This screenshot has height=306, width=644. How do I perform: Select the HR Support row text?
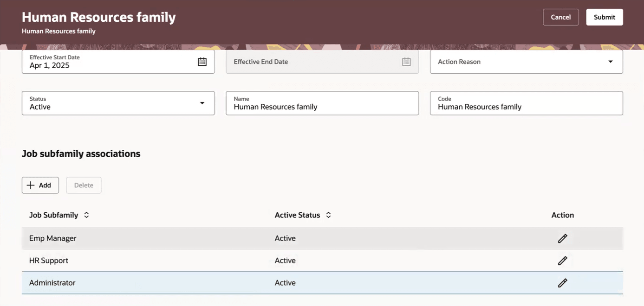49,261
